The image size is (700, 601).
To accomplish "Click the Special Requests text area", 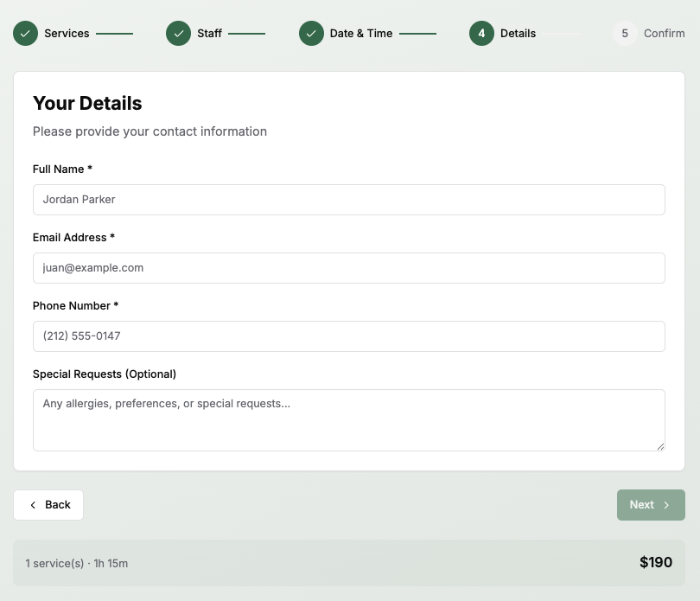I will tap(348, 419).
